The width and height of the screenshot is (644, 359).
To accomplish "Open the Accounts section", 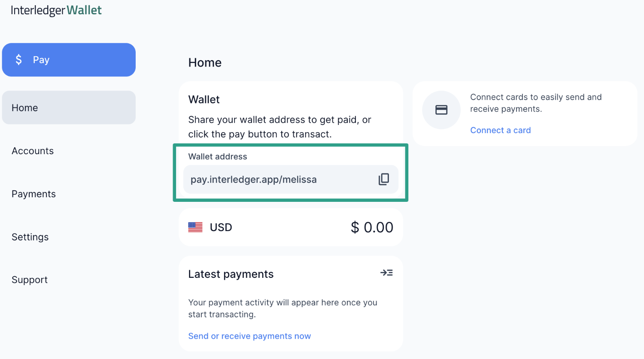I will 33,151.
